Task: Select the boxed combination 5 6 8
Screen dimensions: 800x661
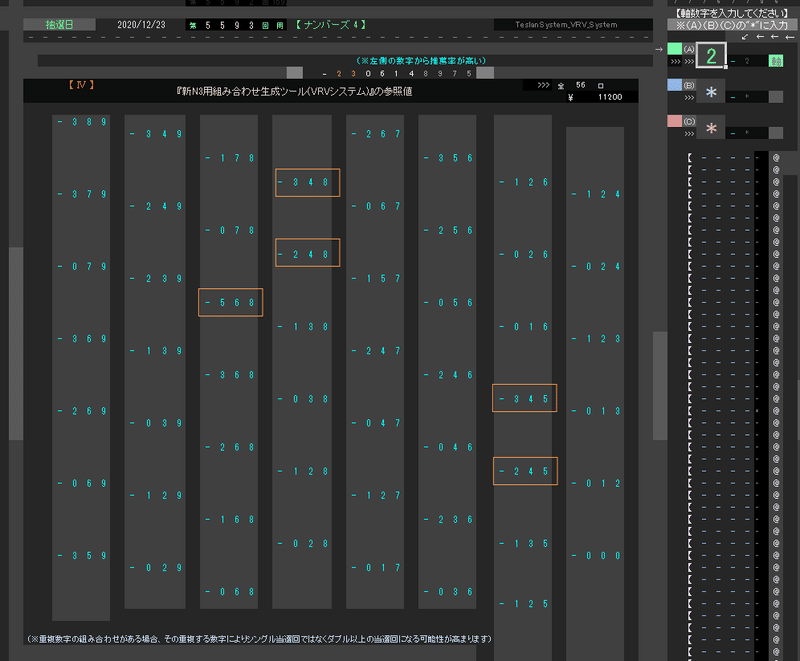Action: [231, 302]
